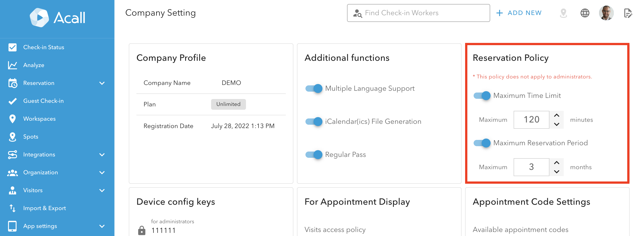
Task: Select the Workspaces sidebar icon
Action: point(12,119)
